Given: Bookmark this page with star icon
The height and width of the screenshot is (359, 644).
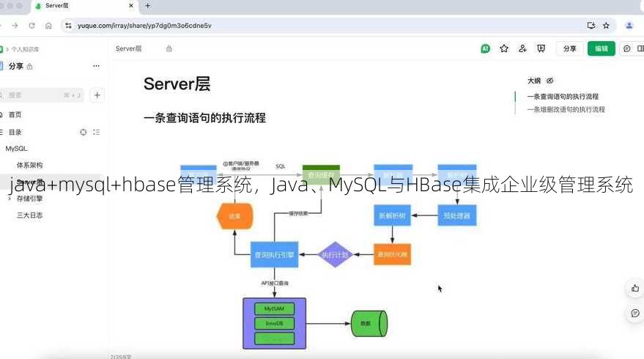Looking at the screenshot, I should coord(606,26).
